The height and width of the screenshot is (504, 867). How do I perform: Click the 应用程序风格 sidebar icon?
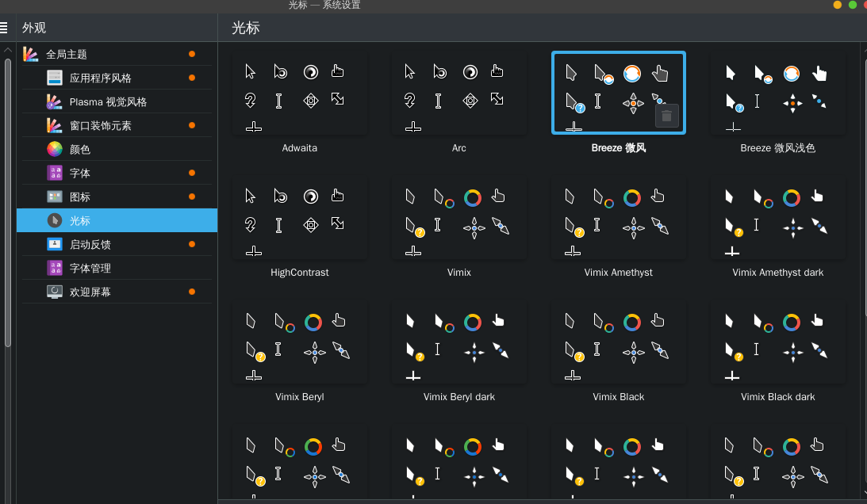click(x=54, y=78)
